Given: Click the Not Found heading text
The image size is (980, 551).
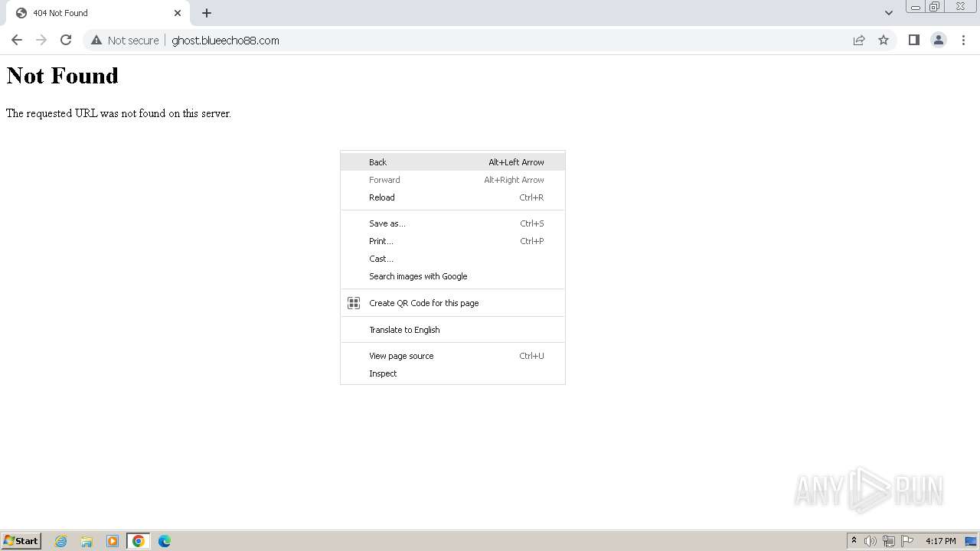Looking at the screenshot, I should [x=62, y=76].
